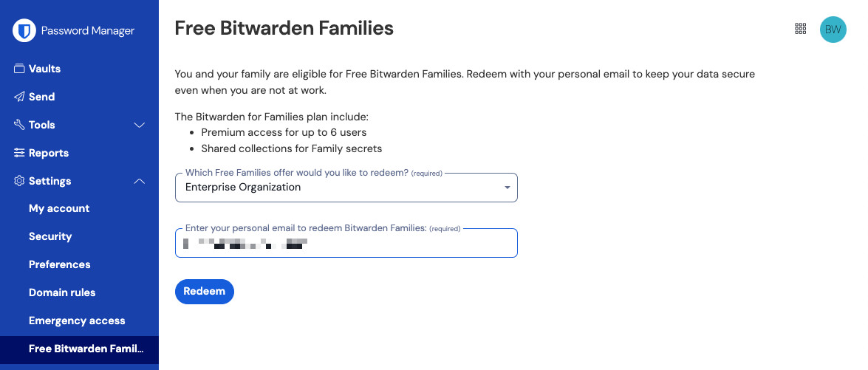Click the Vaults icon in sidebar
Screen dimensions: 868x370
[x=19, y=69]
